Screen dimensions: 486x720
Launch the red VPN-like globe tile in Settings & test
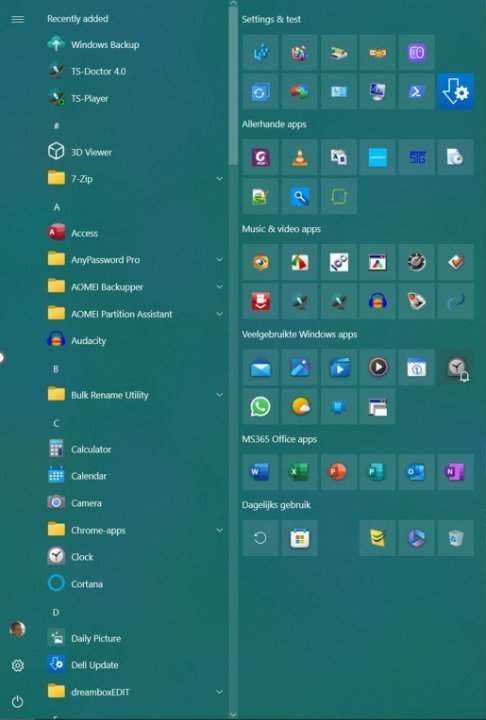click(300, 91)
